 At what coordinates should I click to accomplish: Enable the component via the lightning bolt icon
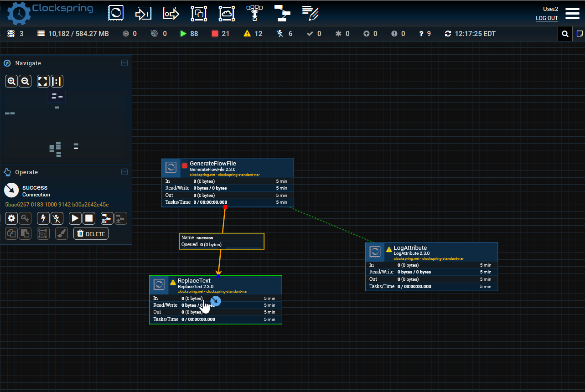click(x=43, y=218)
